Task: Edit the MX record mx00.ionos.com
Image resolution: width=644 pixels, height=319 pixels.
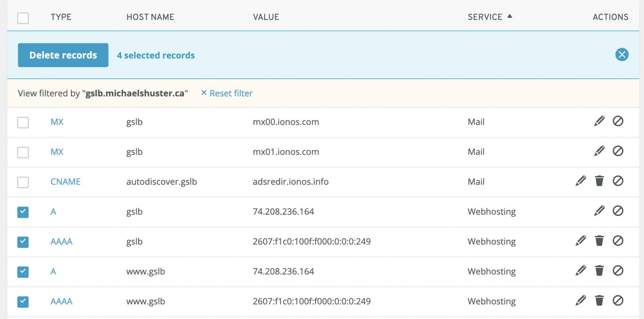Action: pyautogui.click(x=600, y=122)
